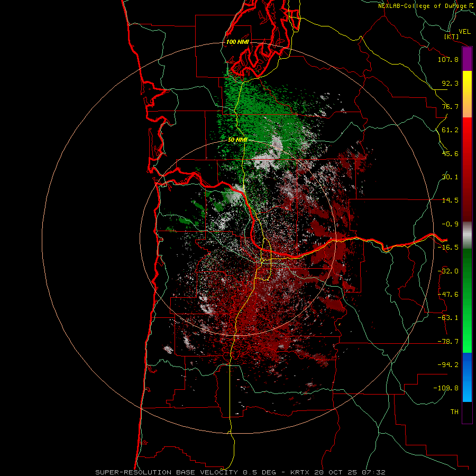Click the [KT] units label

pyautogui.click(x=451, y=36)
